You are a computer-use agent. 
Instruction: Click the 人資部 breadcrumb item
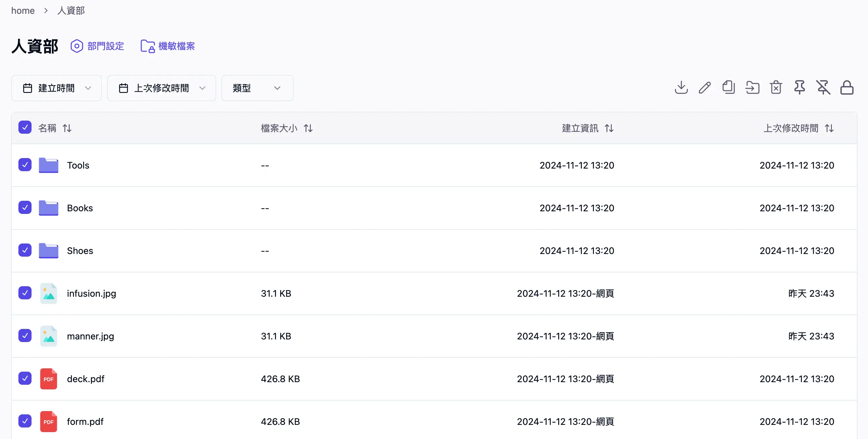(70, 11)
